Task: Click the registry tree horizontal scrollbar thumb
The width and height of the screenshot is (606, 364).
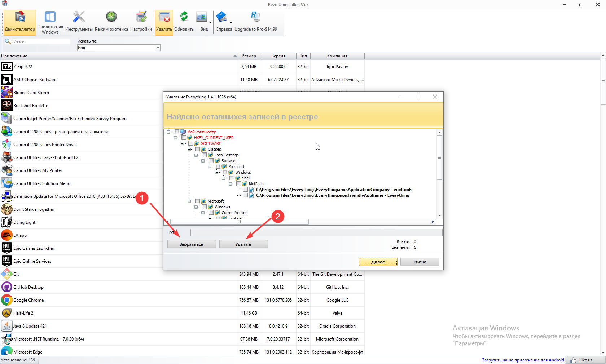Action: [x=239, y=222]
